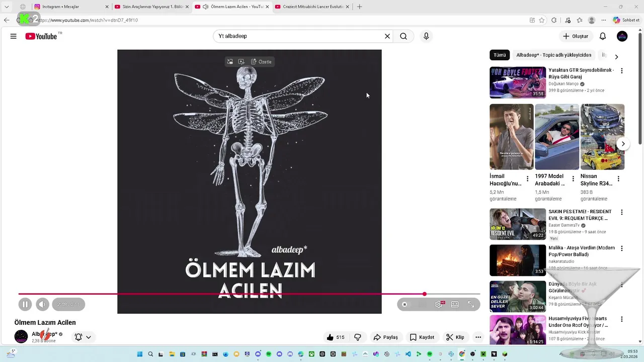Image resolution: width=644 pixels, height=362 pixels.
Task: Open the channel notification bell dropdown
Action: click(83, 337)
